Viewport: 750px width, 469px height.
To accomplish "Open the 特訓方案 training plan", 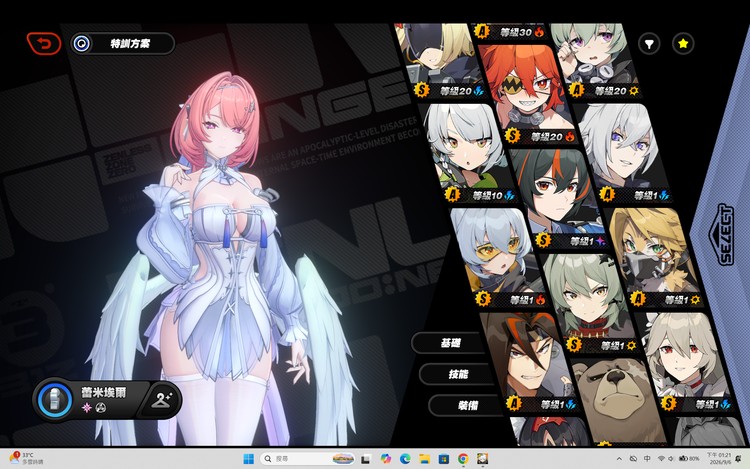I will click(122, 44).
